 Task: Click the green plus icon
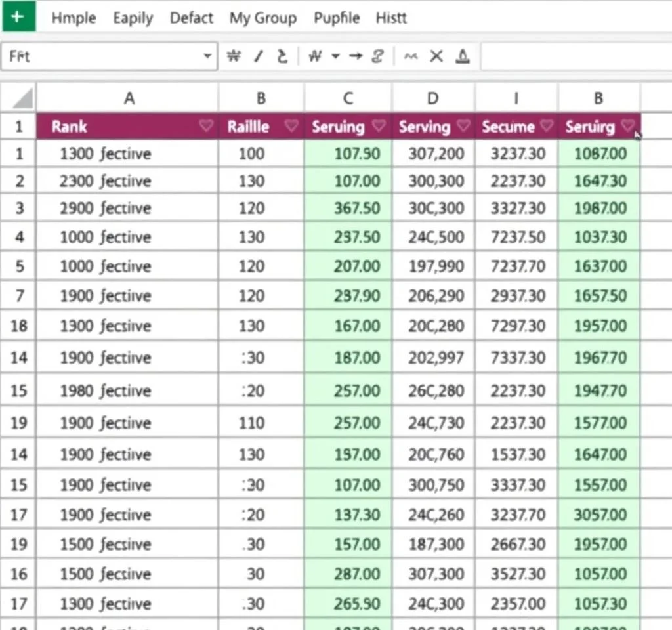tap(16, 16)
